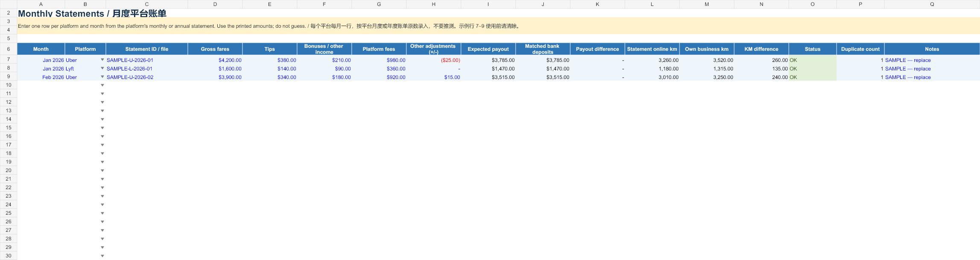Select the Platform fees header cell
This screenshot has height=260, width=980.
click(379, 49)
